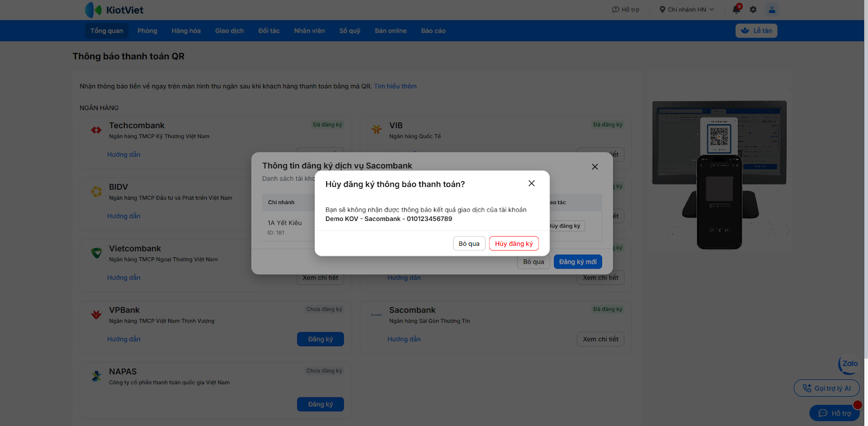Open Hướng dẫn for VPBank
Screen dimensions: 868x426
[x=124, y=339]
